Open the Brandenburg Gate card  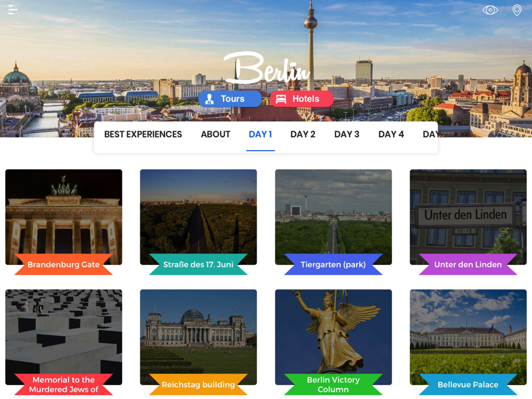pyautogui.click(x=63, y=222)
